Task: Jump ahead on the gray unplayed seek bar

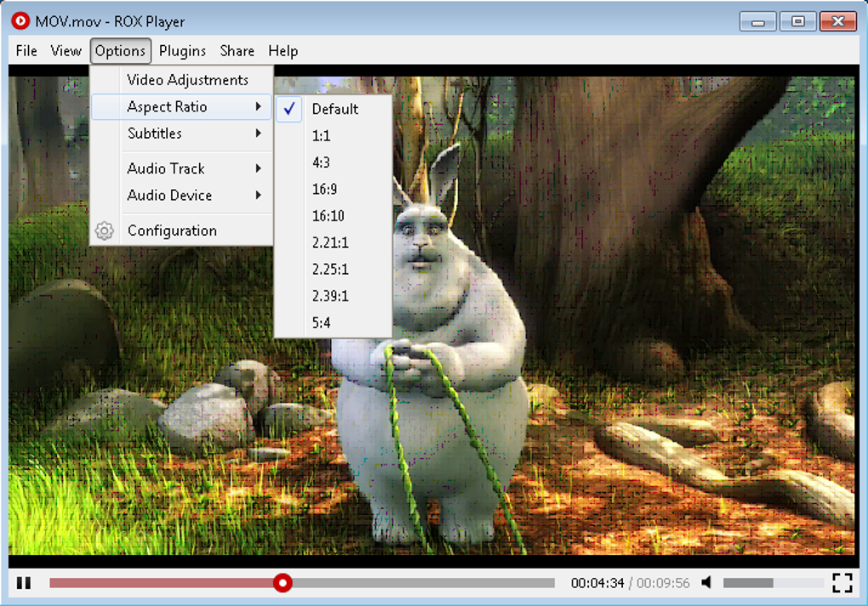Action: (x=424, y=583)
